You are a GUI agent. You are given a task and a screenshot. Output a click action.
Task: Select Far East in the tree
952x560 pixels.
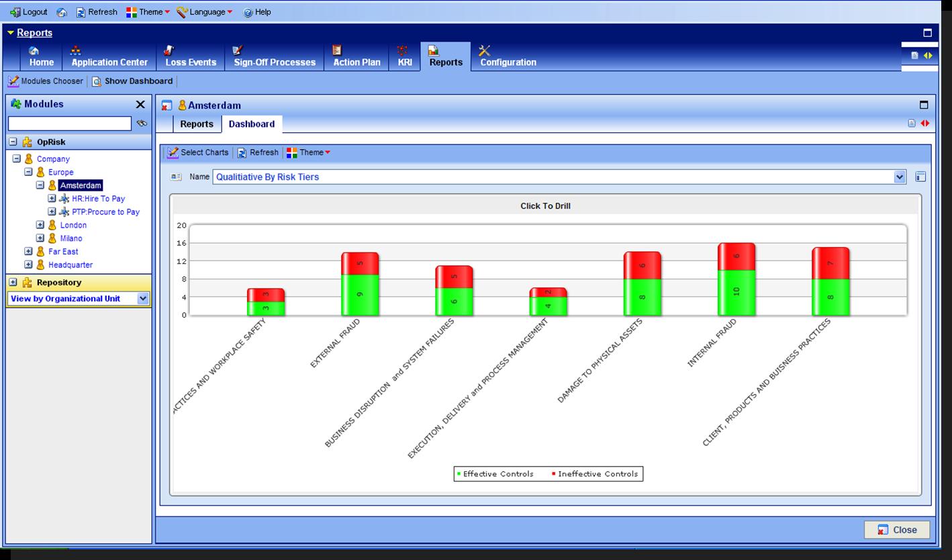click(x=63, y=252)
